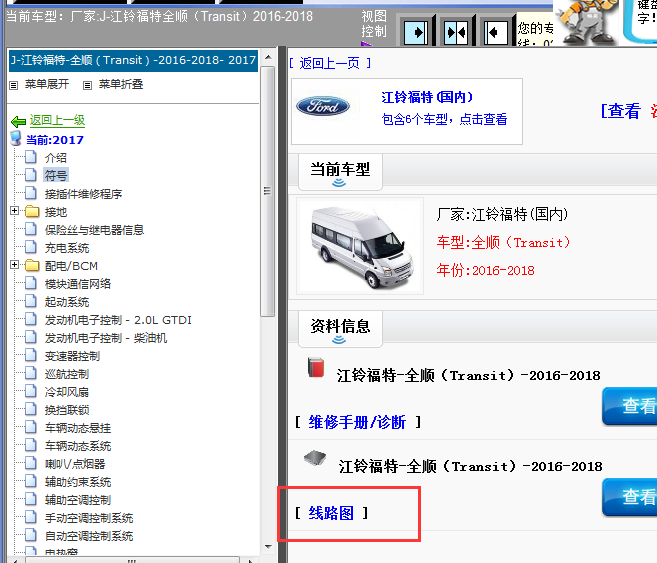Viewport: 657px width, 563px height.
Task: Click 查看 button for wiring diagram
Action: [629, 497]
